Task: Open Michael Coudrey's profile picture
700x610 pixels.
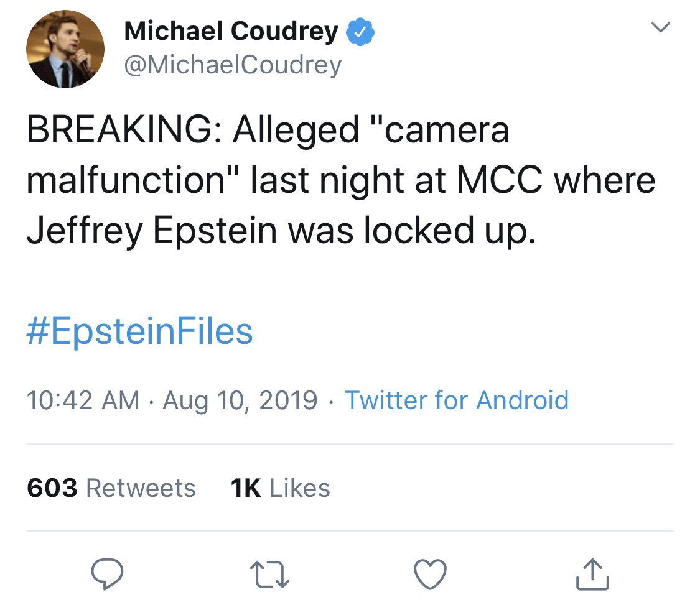Action: pyautogui.click(x=65, y=49)
